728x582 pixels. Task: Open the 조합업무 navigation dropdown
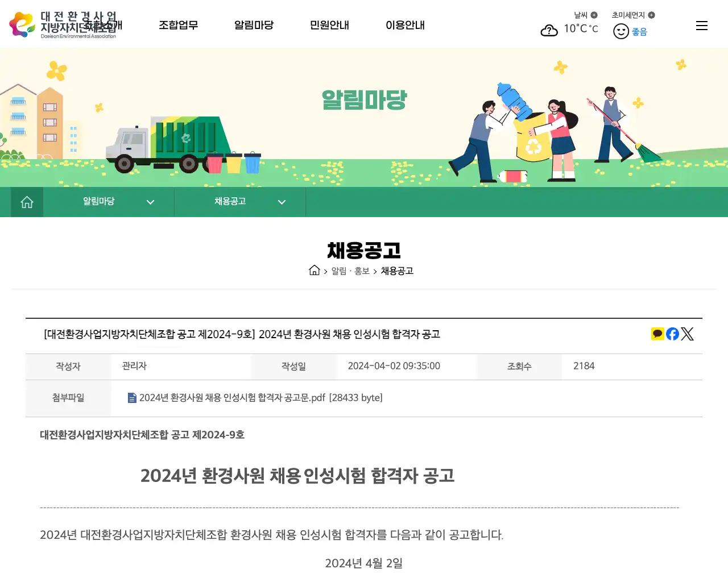pos(179,25)
